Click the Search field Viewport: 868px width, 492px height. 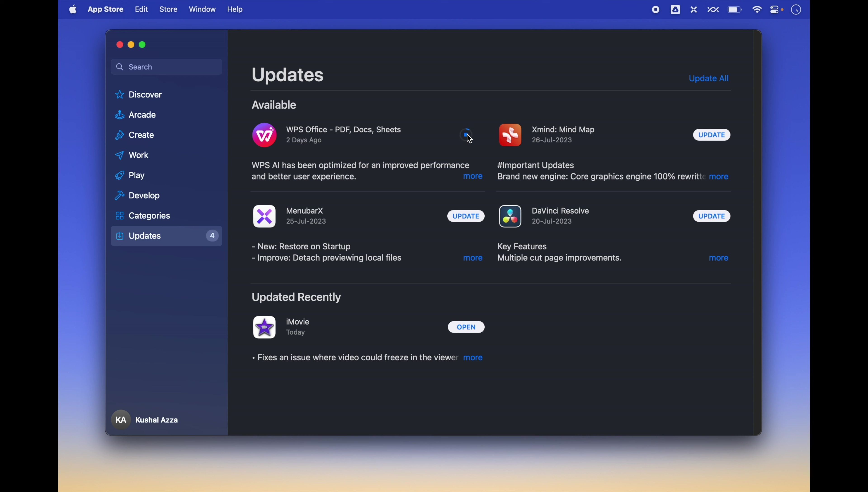click(x=167, y=67)
